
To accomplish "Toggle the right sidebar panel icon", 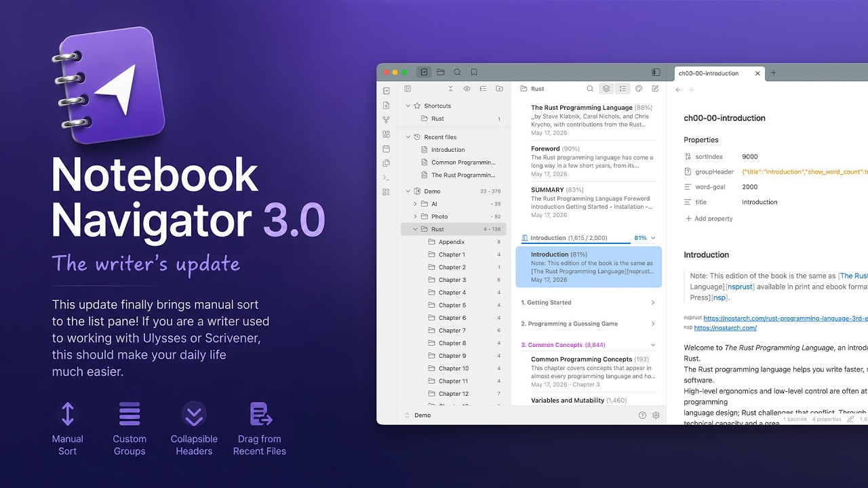I will pos(656,72).
